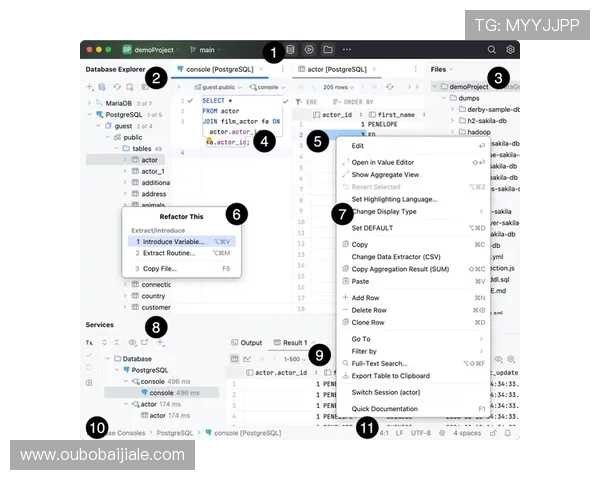Toggle the read-only lock icon in status bar
Screen dimensions: 600x480
coord(493,433)
